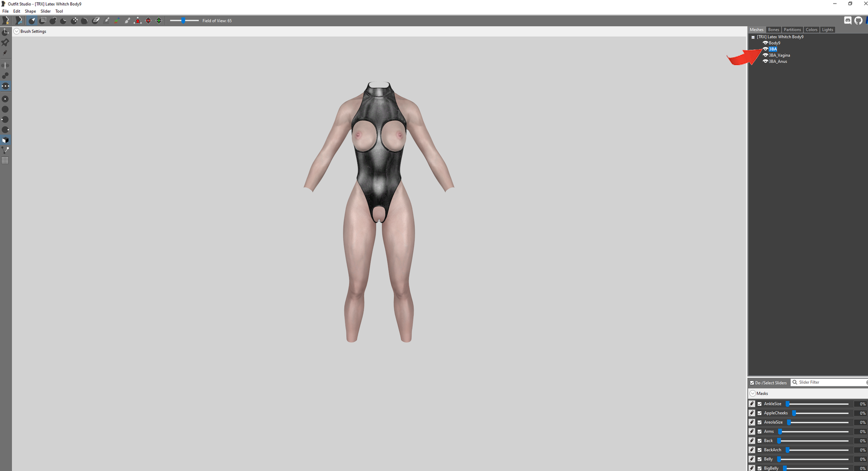Click the AnkleSize 0% value field

click(860, 404)
